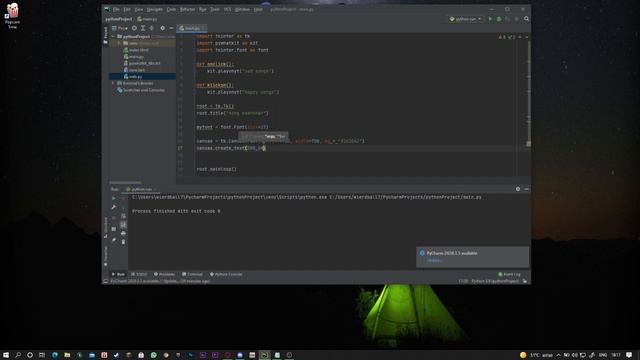Image resolution: width=640 pixels, height=360 pixels.
Task: Open the Code menu
Action: (171, 9)
